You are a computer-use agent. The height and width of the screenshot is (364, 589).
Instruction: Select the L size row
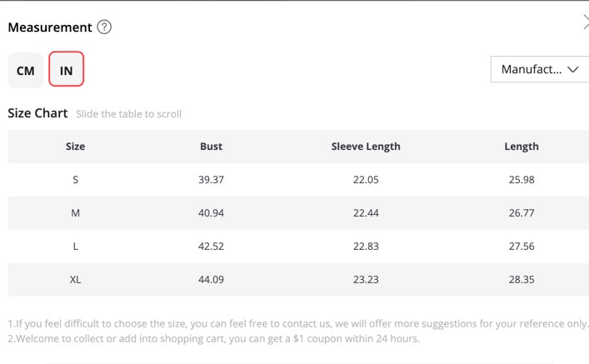coord(75,247)
